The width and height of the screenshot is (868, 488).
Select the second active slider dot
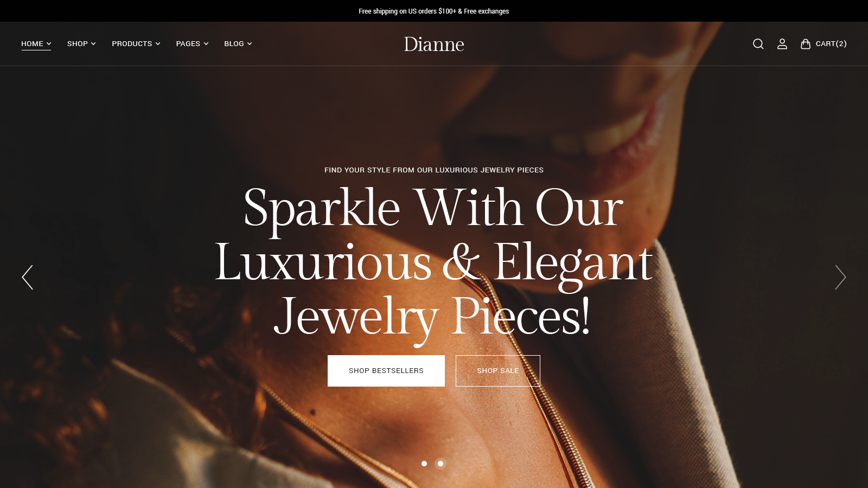[x=441, y=464]
